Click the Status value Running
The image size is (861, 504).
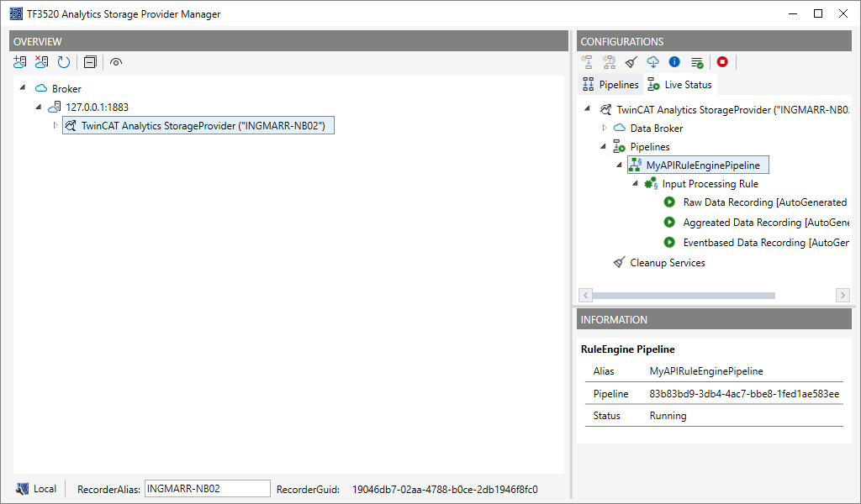click(668, 416)
